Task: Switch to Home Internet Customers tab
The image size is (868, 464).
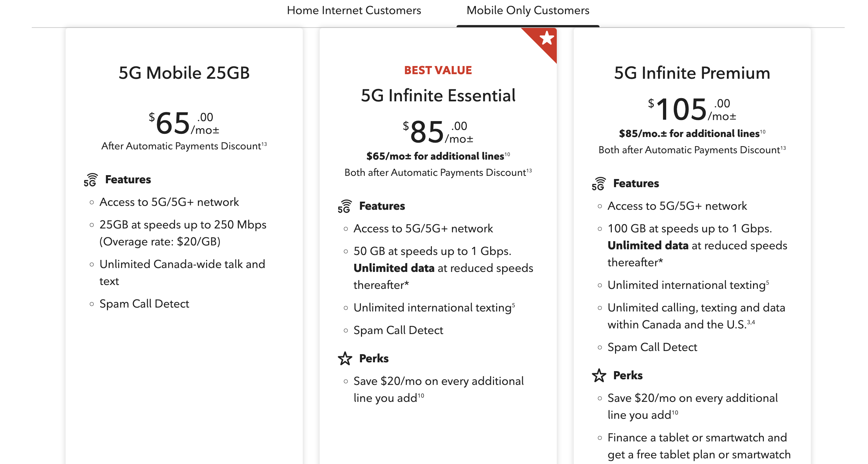Action: [354, 11]
